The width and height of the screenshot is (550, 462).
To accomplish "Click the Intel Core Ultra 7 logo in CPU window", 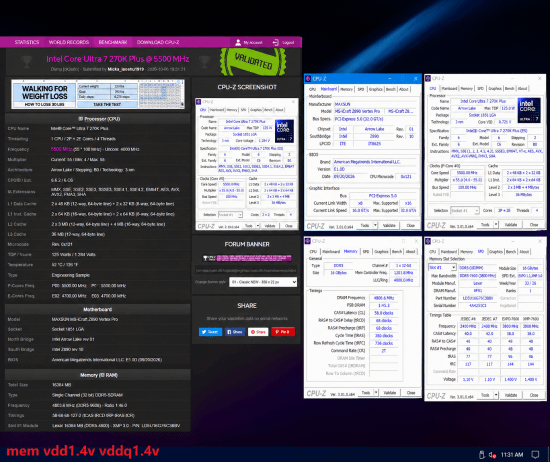I will (529, 111).
